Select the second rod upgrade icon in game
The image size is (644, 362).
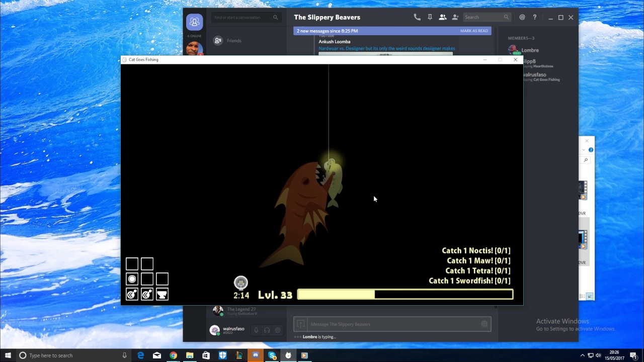[x=147, y=295]
